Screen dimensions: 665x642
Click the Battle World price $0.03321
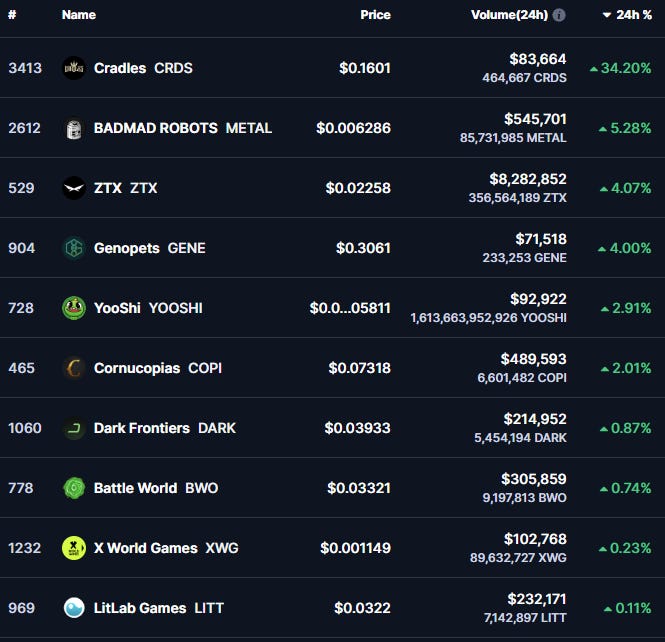pyautogui.click(x=359, y=488)
